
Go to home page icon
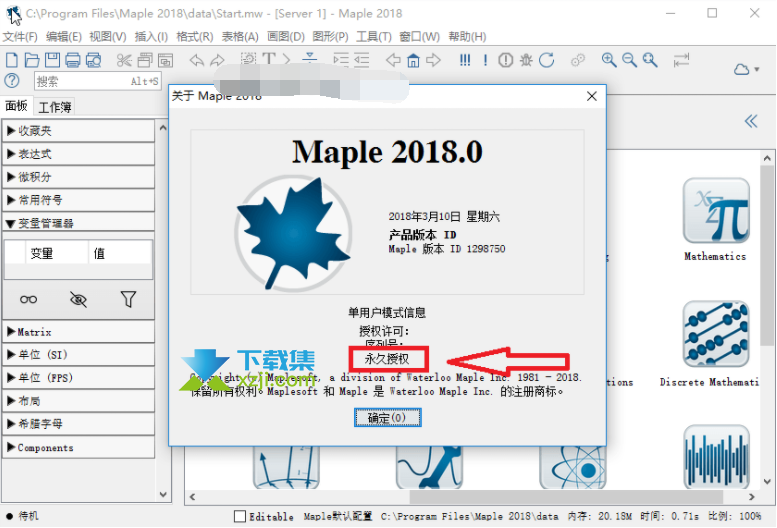coord(413,60)
